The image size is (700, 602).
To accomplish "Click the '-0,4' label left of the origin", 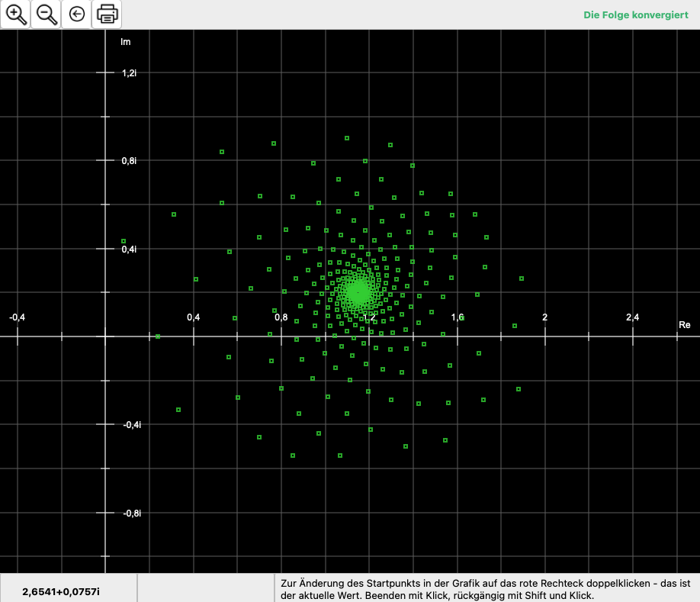I will point(17,317).
